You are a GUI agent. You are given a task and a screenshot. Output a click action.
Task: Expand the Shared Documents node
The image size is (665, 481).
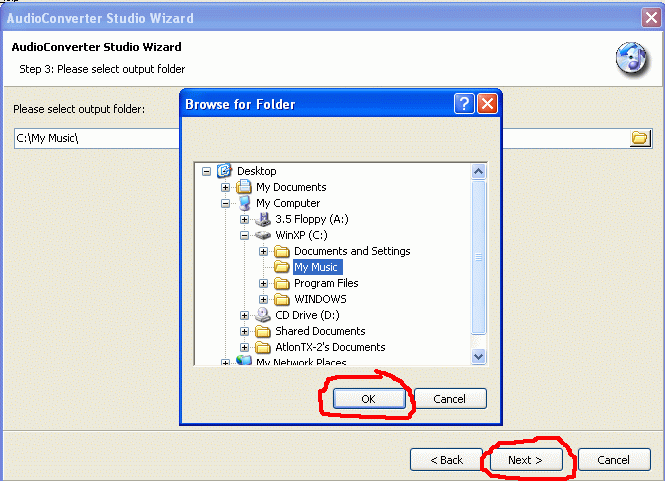pos(244,331)
